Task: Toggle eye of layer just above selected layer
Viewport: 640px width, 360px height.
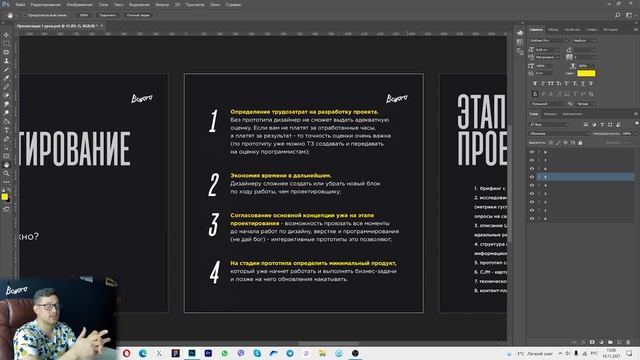Action: tap(532, 169)
